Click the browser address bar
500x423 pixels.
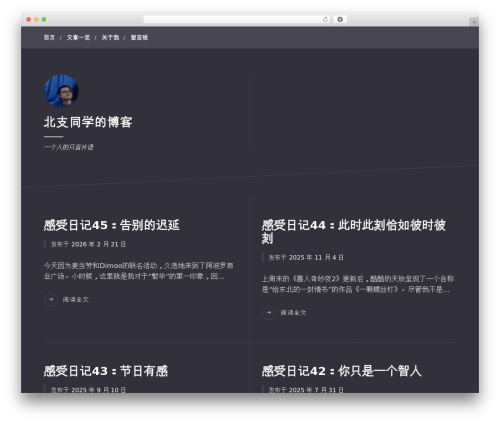pyautogui.click(x=237, y=19)
